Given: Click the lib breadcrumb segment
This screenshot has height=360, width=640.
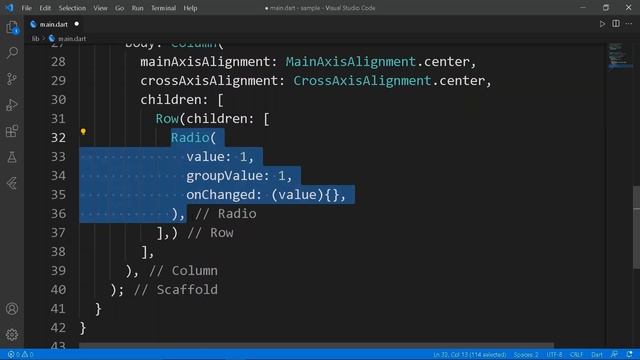Looking at the screenshot, I should pyautogui.click(x=36, y=38).
